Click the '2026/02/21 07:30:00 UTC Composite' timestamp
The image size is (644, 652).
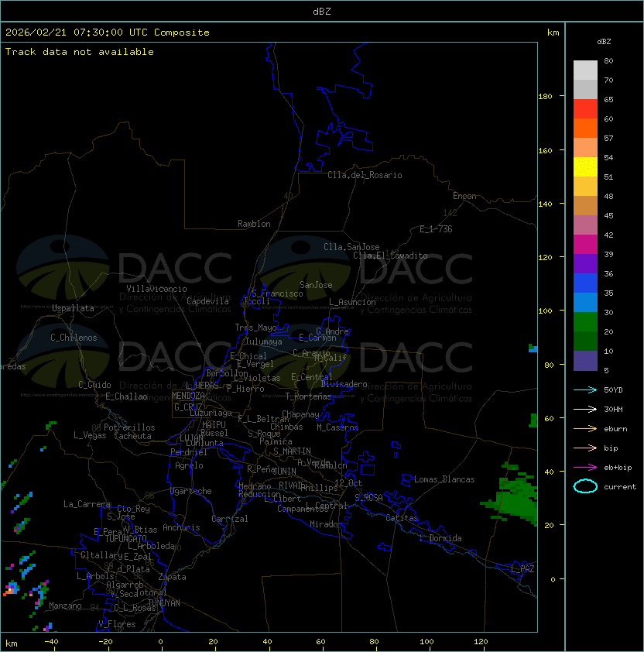point(108,32)
